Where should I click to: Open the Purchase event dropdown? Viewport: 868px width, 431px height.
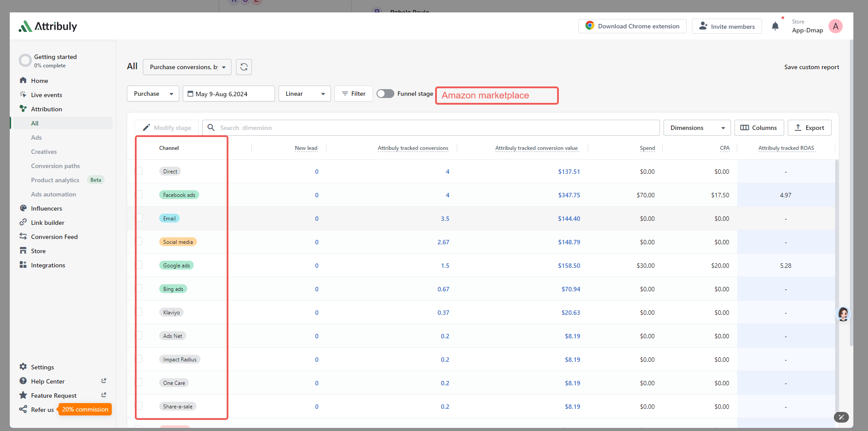pyautogui.click(x=153, y=94)
